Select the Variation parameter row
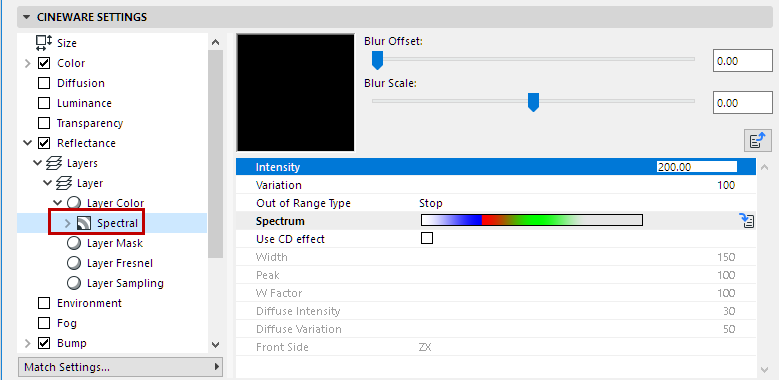This screenshot has width=779, height=380. coord(496,185)
